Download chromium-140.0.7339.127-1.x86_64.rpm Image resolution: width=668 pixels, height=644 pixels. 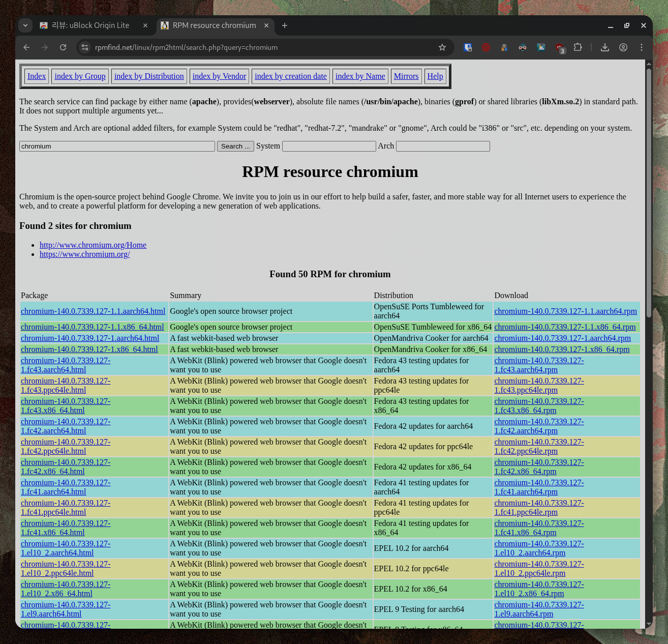pos(562,349)
